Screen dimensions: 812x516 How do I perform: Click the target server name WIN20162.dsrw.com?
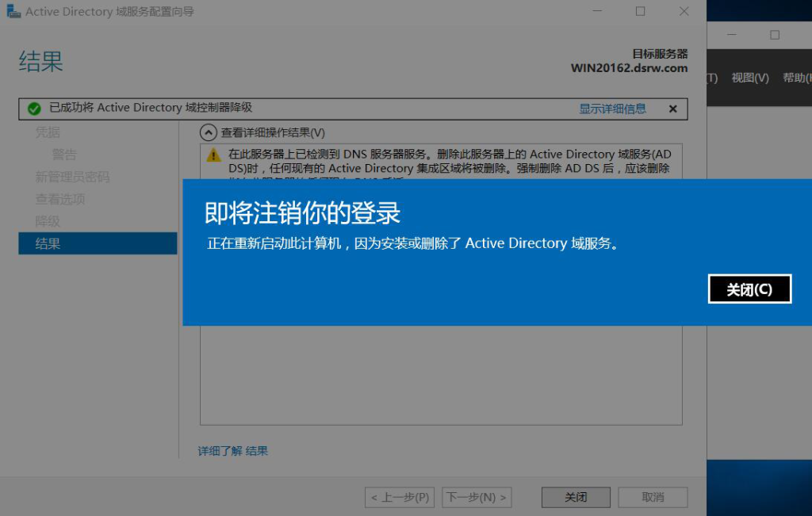(x=629, y=68)
